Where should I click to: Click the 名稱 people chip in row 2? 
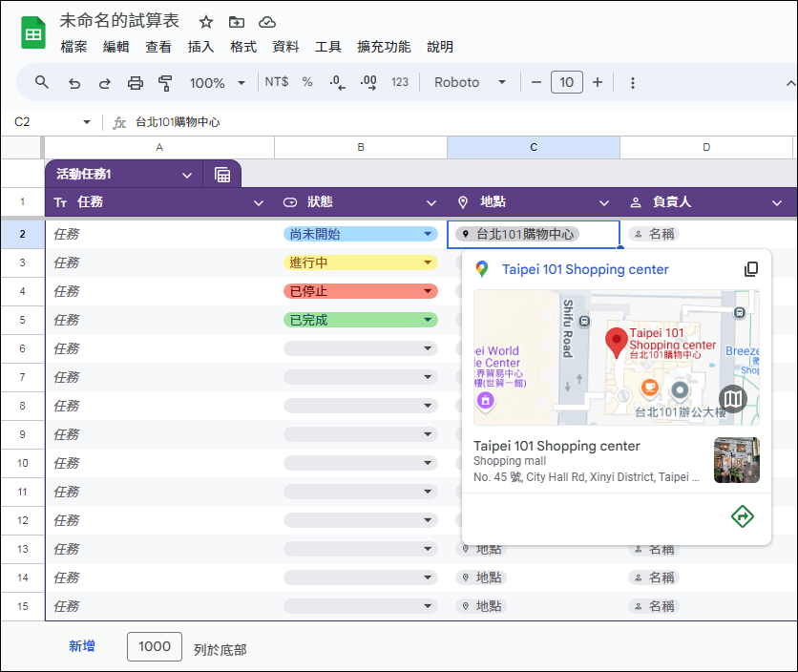(654, 234)
